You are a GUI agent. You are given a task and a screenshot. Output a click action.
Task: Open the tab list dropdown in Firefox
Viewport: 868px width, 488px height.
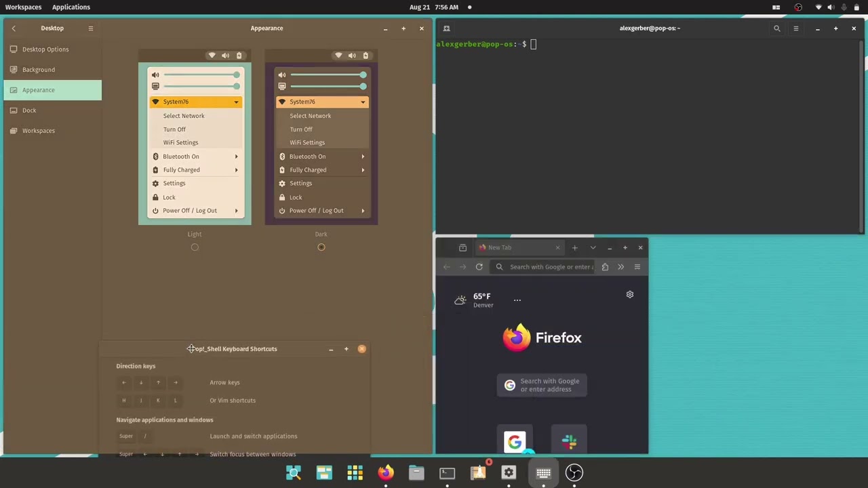point(593,247)
